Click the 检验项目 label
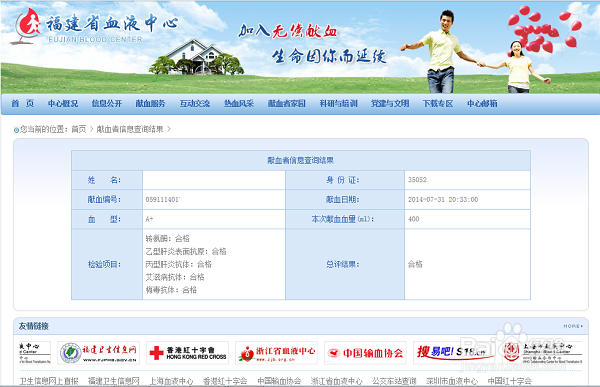Image resolution: width=600 pixels, height=387 pixels. coord(104,264)
